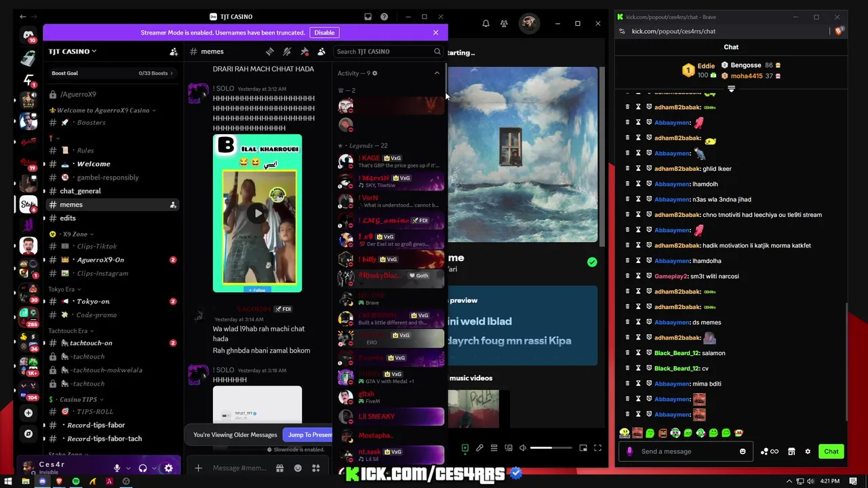Play the video in SOLO's message

258,213
